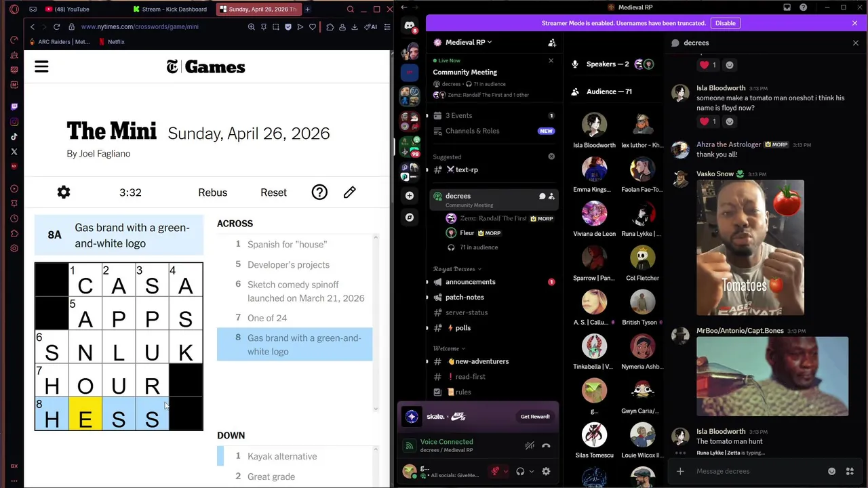Screen dimensions: 868x488
Task: Open Channels & Roles
Action: (493, 131)
